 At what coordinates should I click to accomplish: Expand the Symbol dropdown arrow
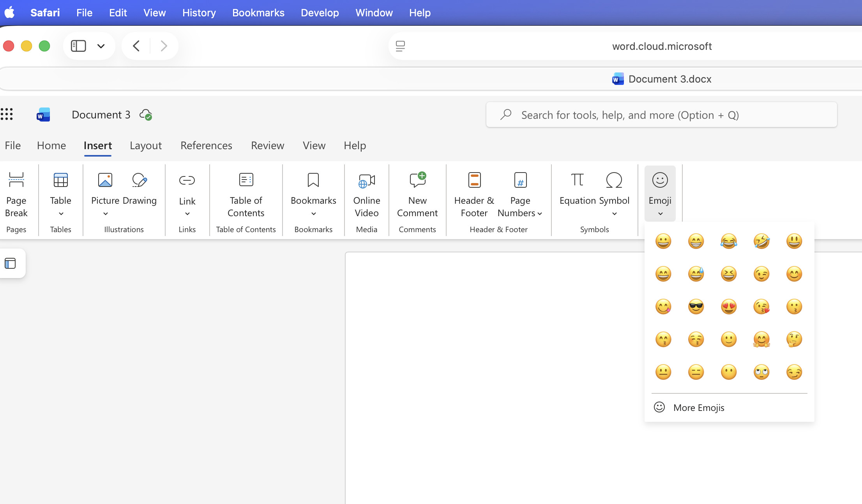click(614, 213)
